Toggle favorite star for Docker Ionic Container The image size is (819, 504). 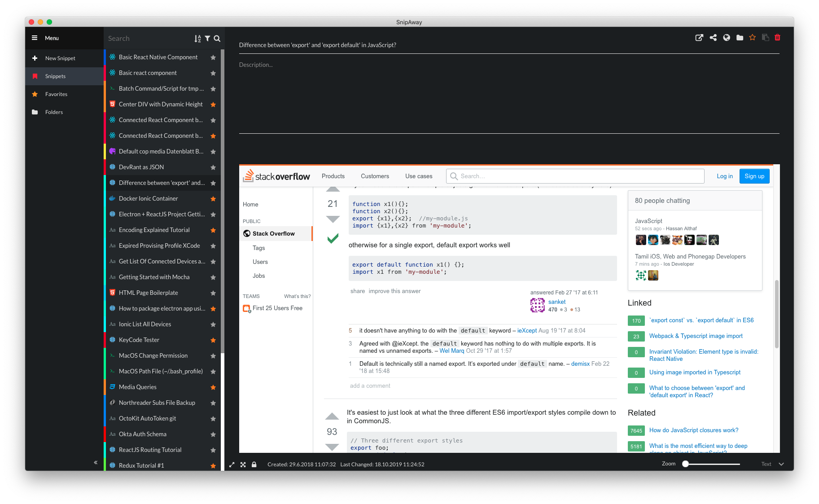click(213, 199)
